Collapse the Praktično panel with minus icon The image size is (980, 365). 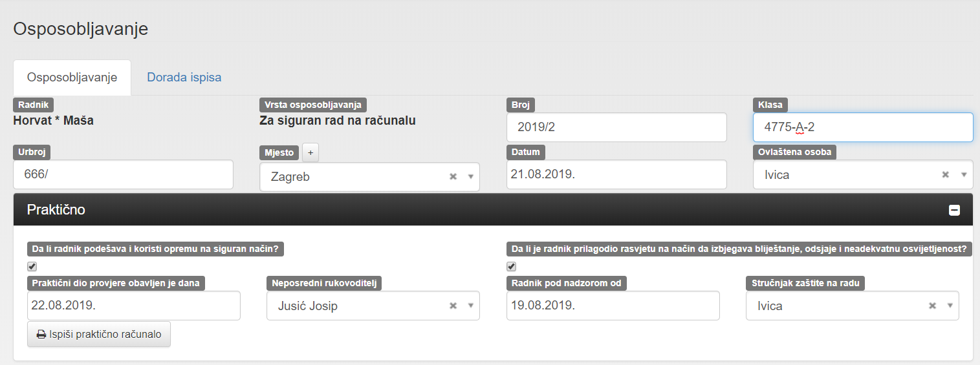click(954, 210)
